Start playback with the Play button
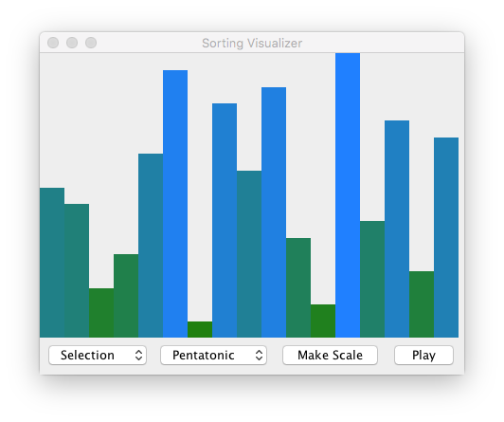The height and width of the screenshot is (422, 504). [423, 355]
